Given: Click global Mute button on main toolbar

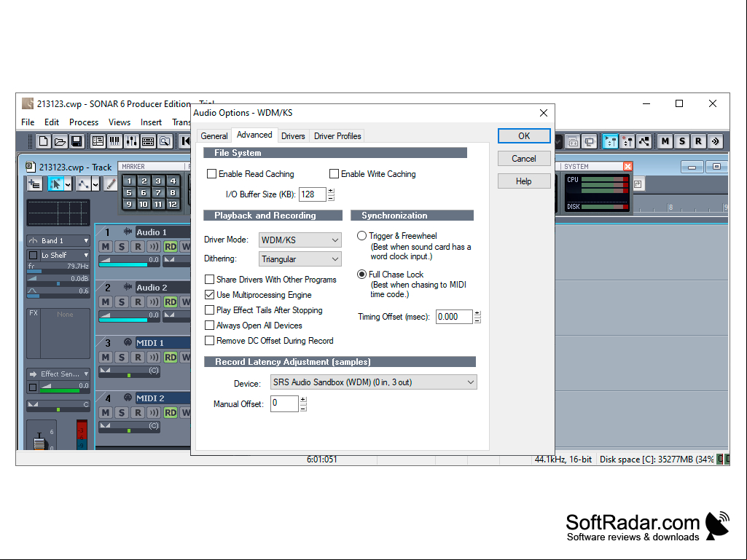Looking at the screenshot, I should point(665,141).
